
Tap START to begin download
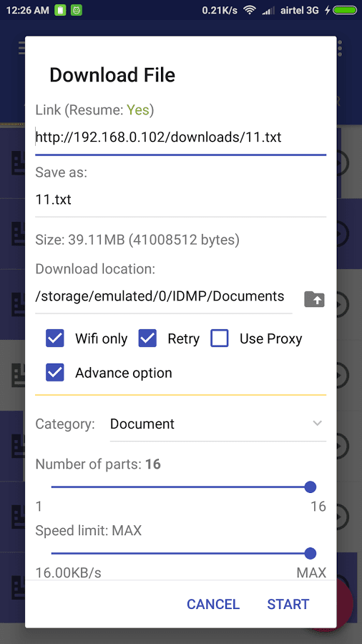tap(288, 604)
